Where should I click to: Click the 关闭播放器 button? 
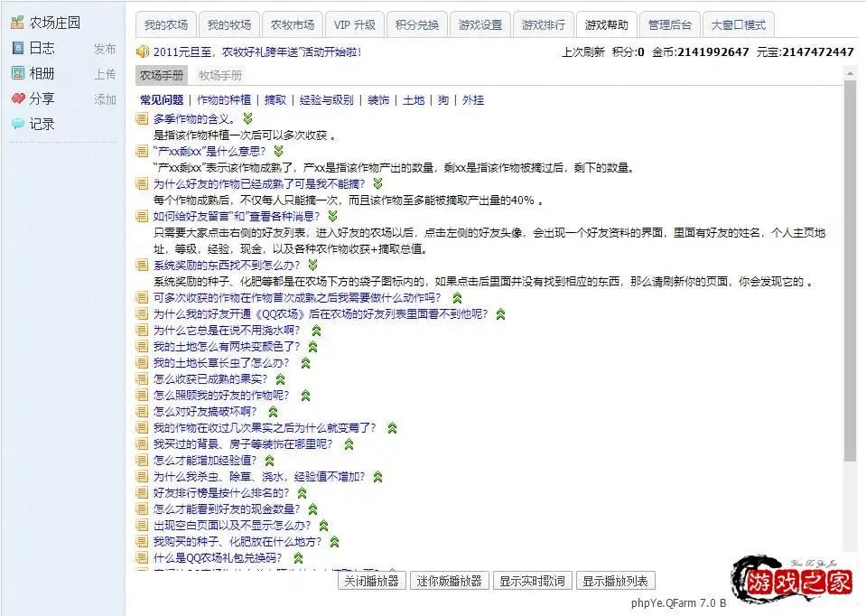[371, 581]
